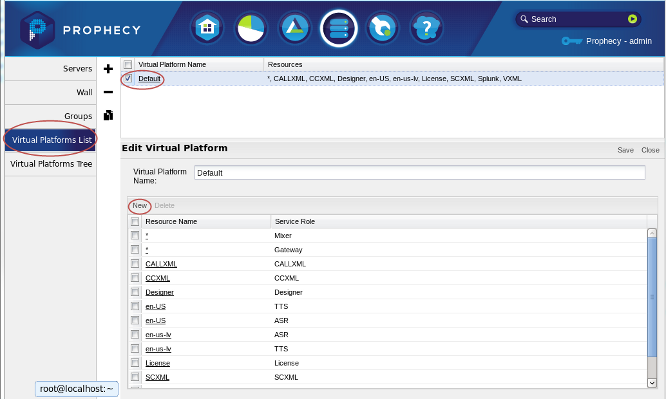
Task: Open the Groups sidebar item
Action: coord(51,116)
